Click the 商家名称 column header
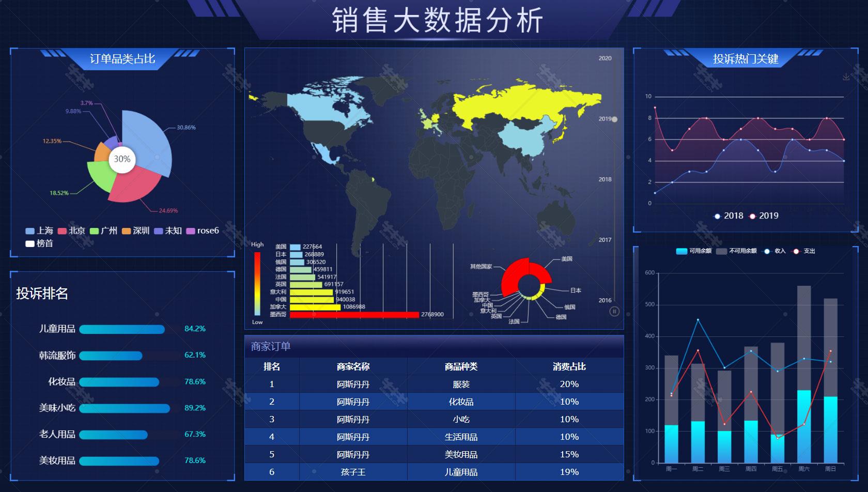 point(353,366)
